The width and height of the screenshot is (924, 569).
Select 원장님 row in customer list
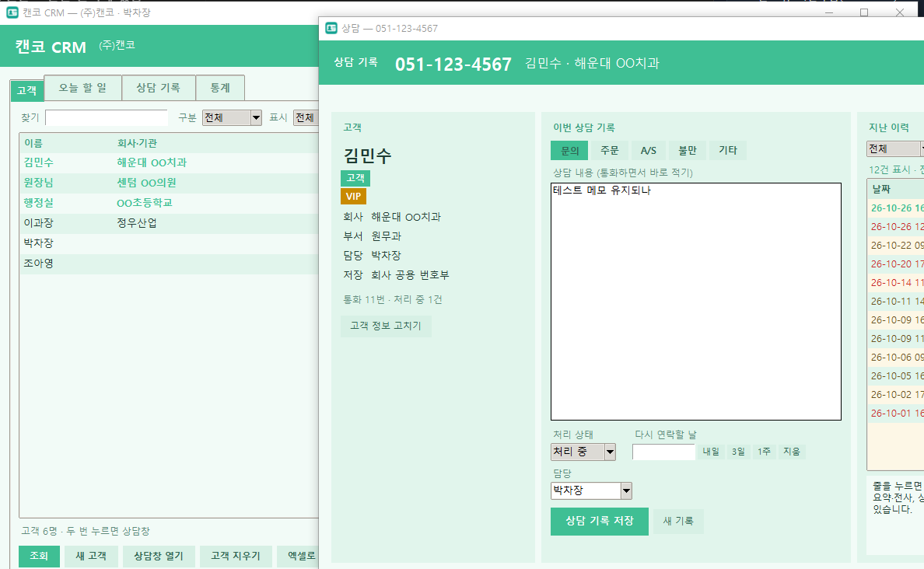click(x=169, y=183)
